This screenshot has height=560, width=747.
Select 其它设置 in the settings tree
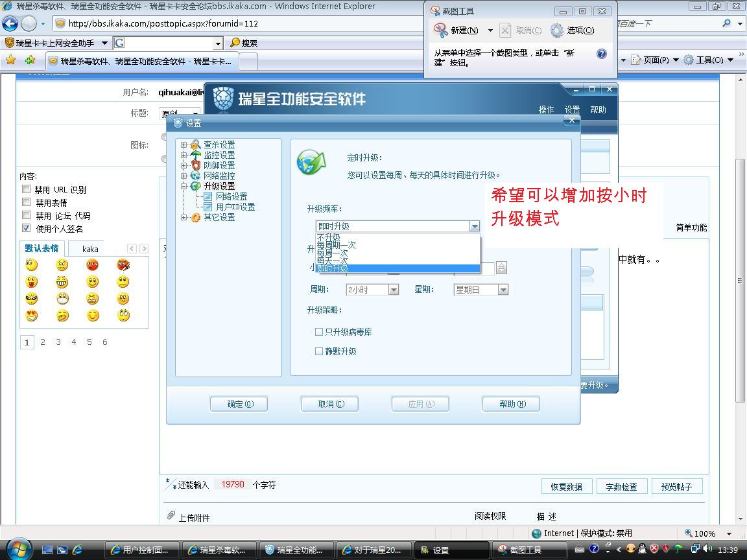219,217
